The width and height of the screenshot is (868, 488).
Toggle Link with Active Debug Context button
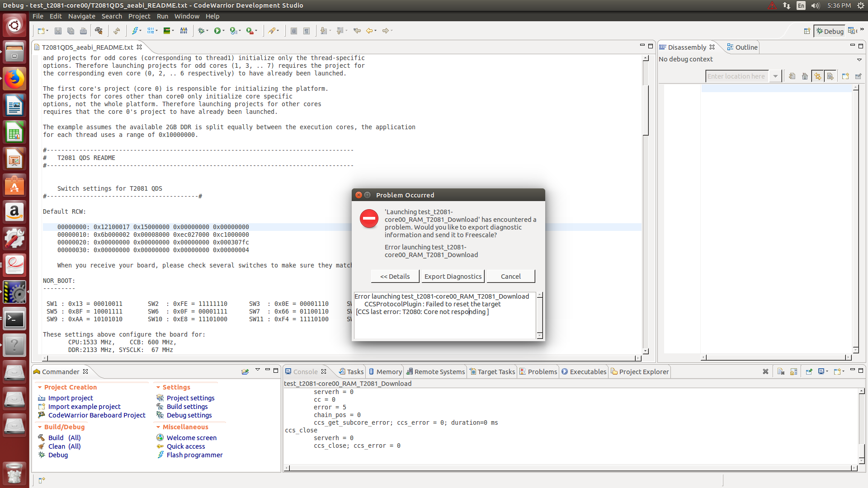pyautogui.click(x=817, y=76)
